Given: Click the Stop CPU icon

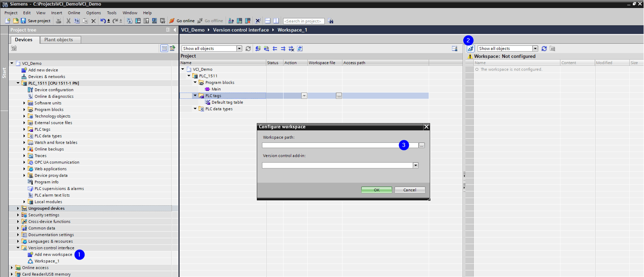Looking at the screenshot, I should 247,21.
